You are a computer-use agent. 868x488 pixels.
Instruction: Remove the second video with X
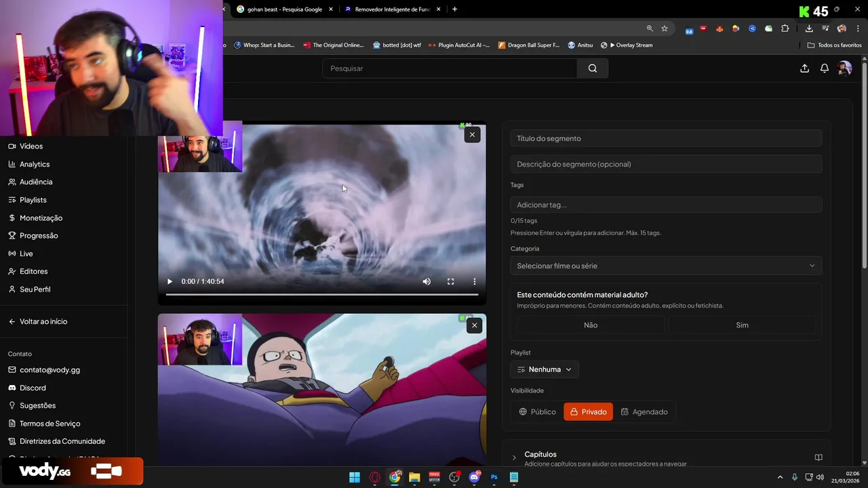pos(474,325)
